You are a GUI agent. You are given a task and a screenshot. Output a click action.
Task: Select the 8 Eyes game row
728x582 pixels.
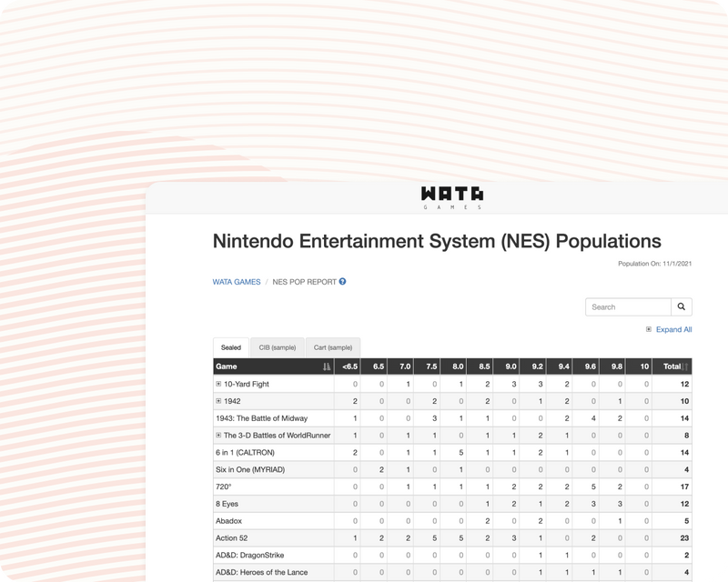click(x=452, y=504)
